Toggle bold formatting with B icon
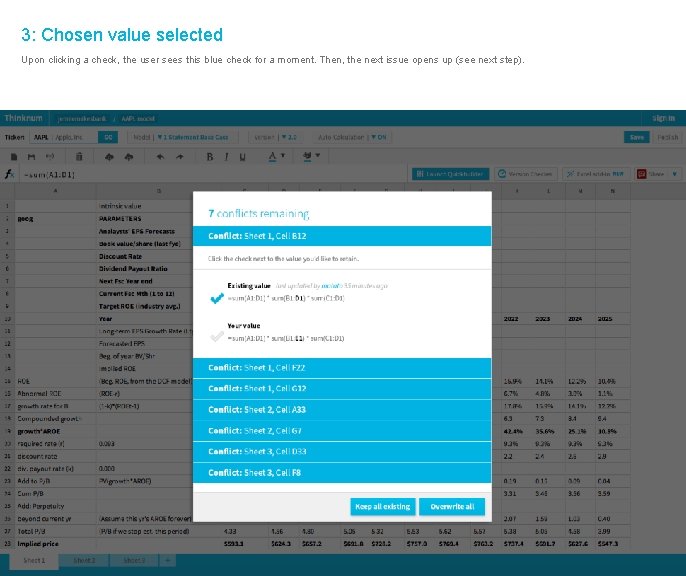The width and height of the screenshot is (686, 576). click(x=210, y=157)
